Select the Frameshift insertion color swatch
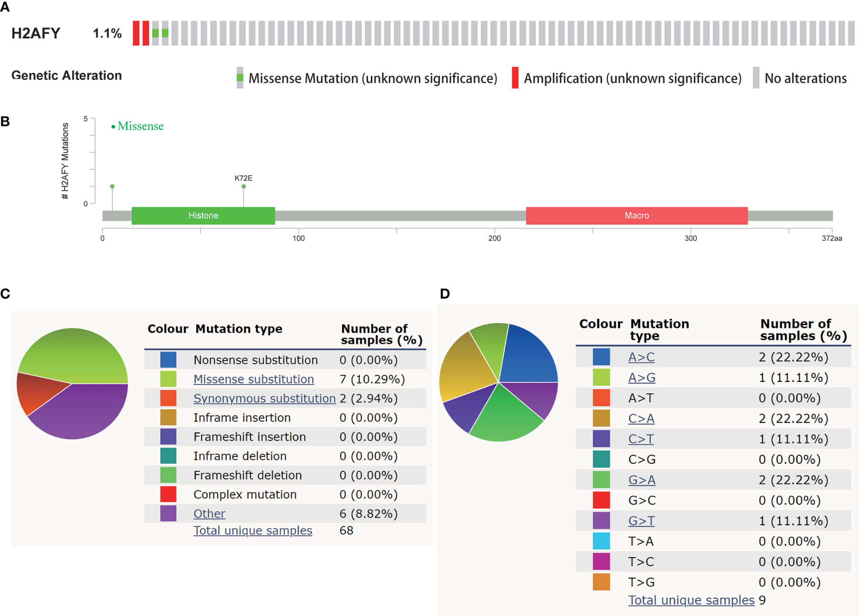 coord(168,437)
